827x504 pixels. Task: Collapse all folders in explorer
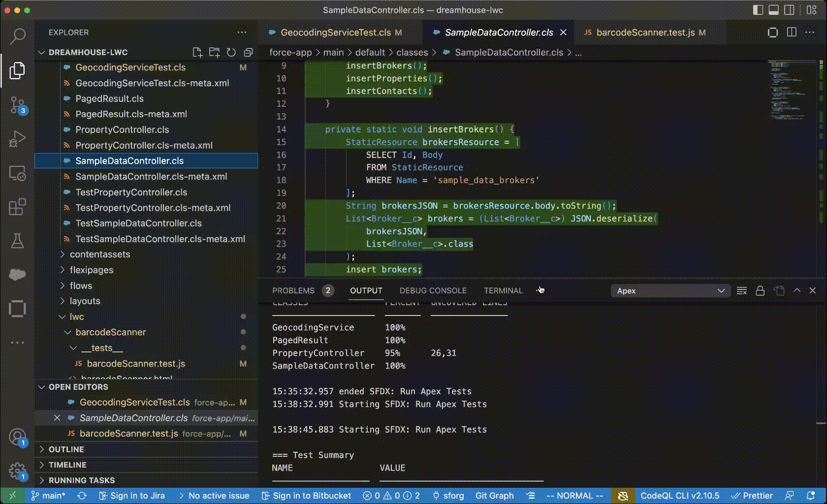coord(248,52)
